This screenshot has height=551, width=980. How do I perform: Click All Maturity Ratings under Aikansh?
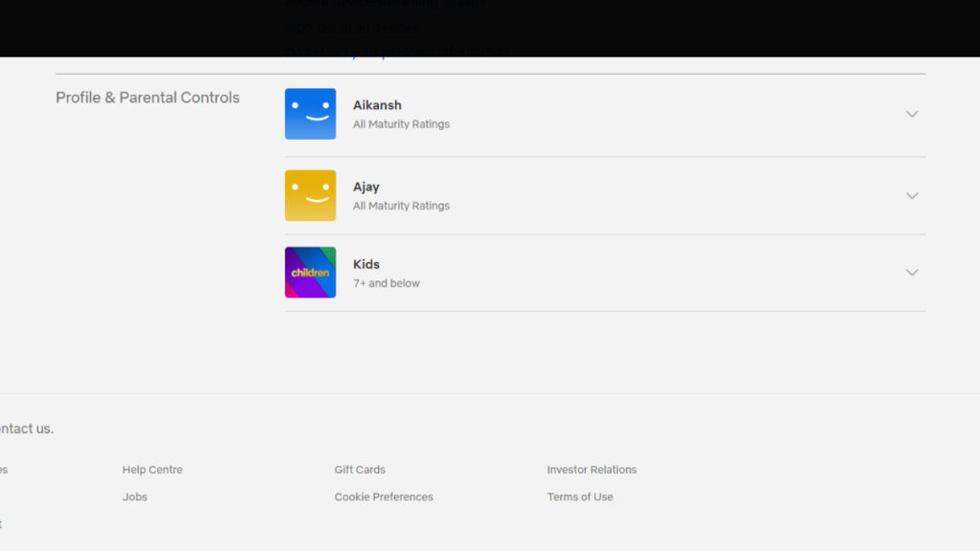point(401,124)
